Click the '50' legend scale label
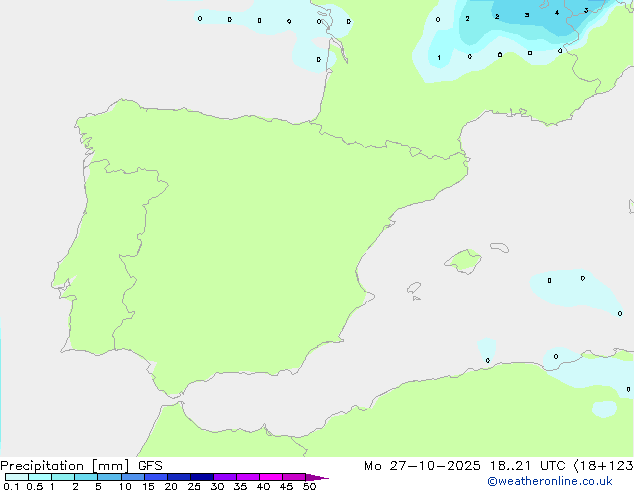 310,486
